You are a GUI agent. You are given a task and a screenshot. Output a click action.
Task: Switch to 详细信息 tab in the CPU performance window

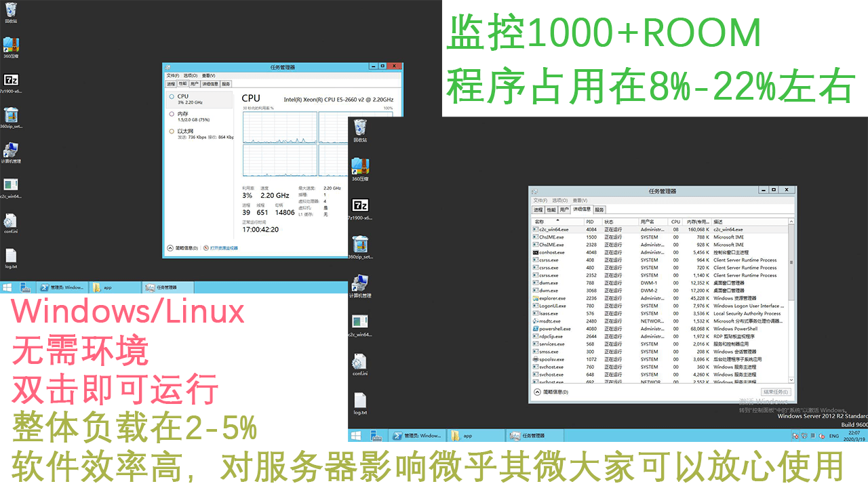tap(210, 84)
